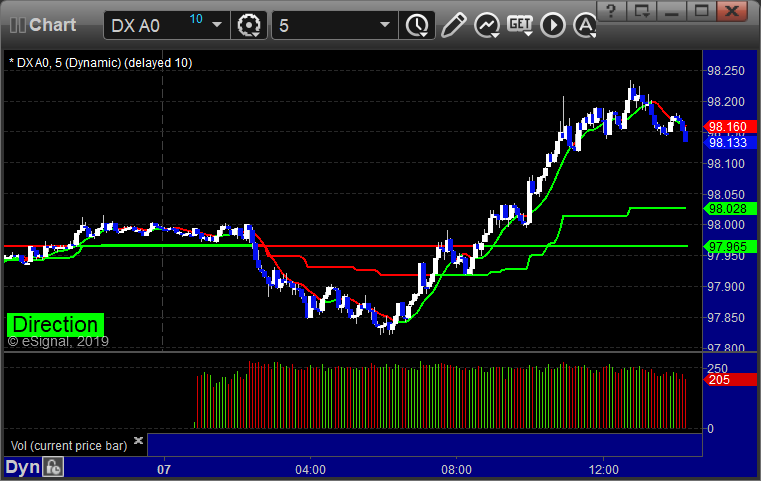Open the clock time template icon

coord(417,25)
